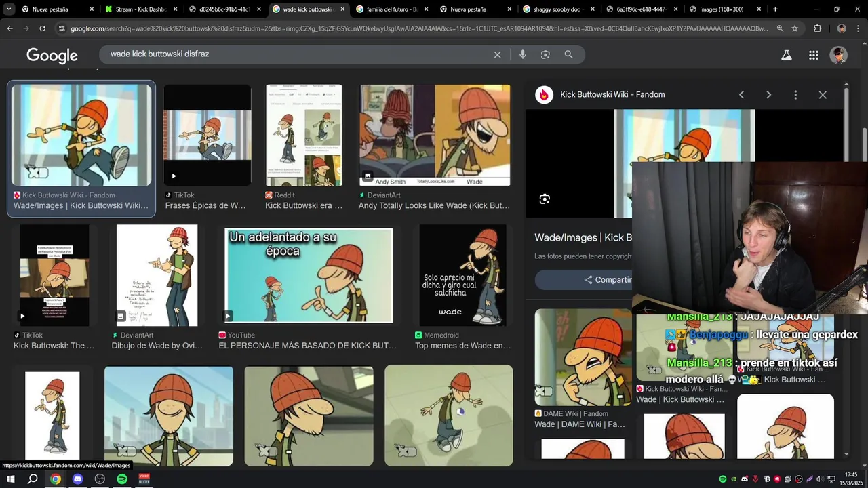Open Chrome zoom indicator in address bar
Viewport: 868px width, 488px height.
(780, 28)
